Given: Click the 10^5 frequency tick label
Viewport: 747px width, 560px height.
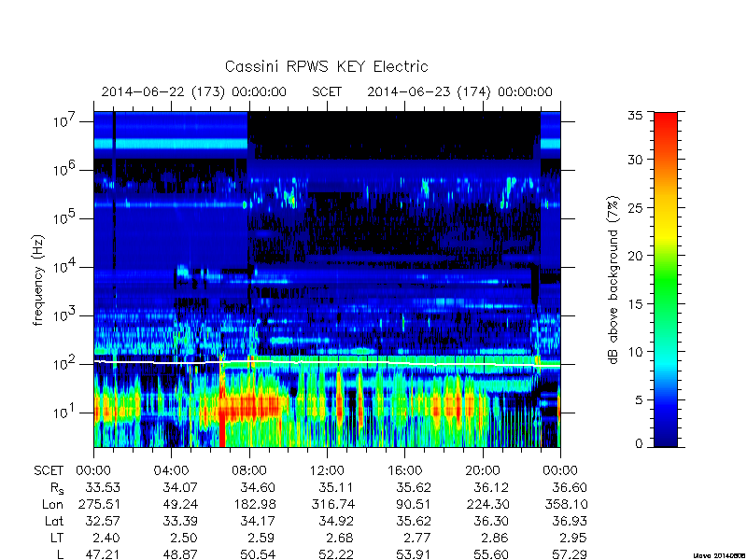Looking at the screenshot, I should coord(65,218).
